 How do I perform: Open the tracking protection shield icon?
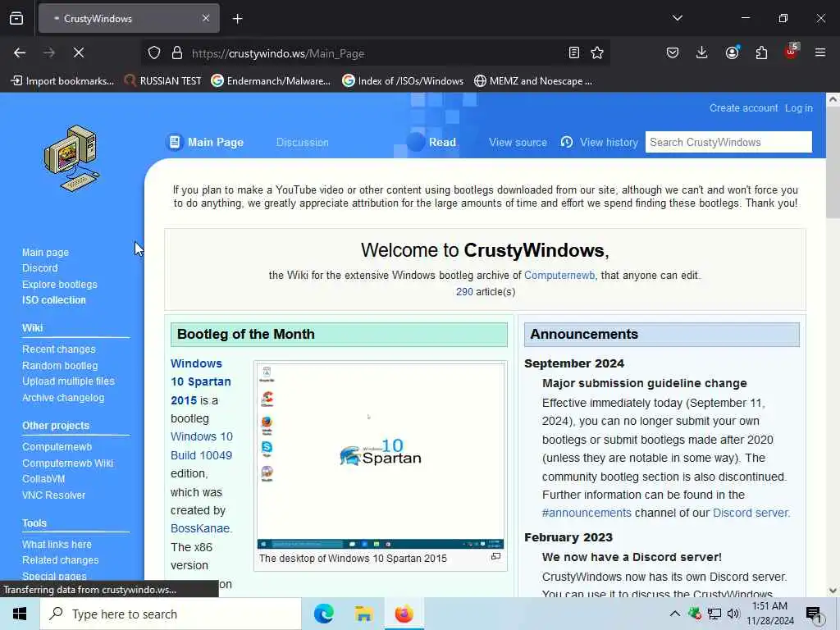click(x=154, y=53)
